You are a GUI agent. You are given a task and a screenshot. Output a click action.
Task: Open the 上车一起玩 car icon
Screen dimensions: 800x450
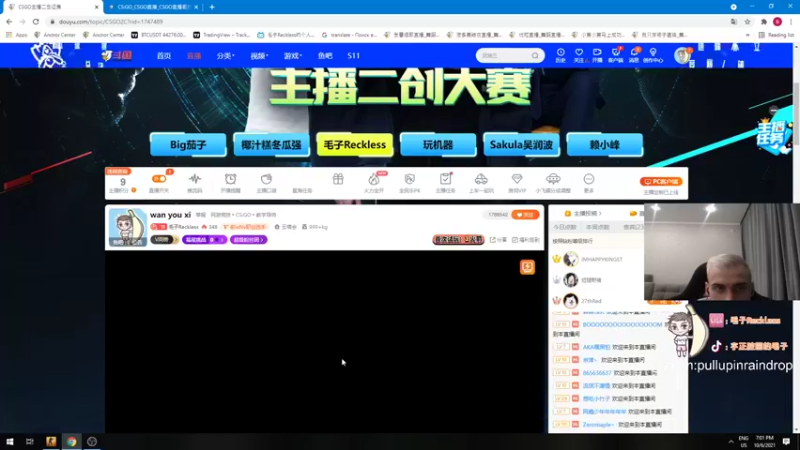481,179
